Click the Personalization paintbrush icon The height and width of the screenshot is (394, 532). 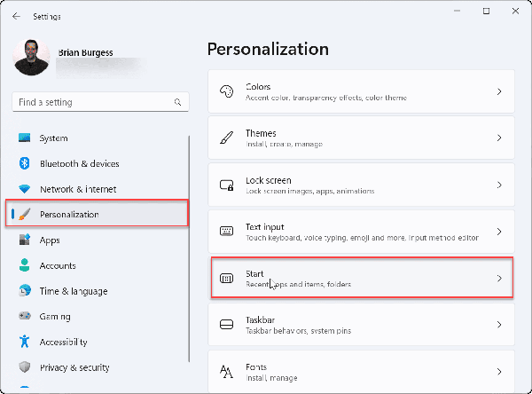(x=25, y=215)
